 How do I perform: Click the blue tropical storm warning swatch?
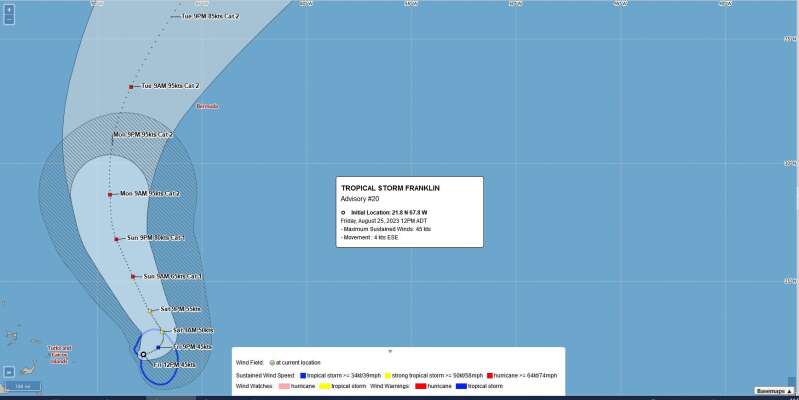(x=461, y=386)
